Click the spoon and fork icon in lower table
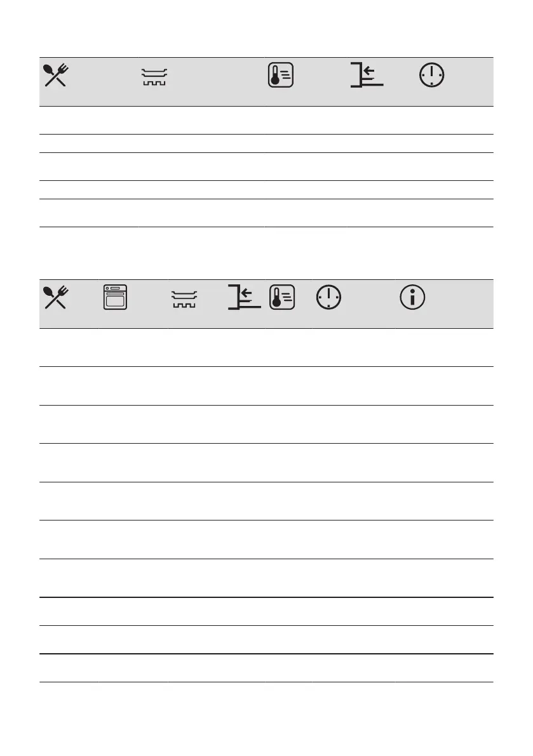This screenshot has width=533, height=756. pyautogui.click(x=56, y=298)
